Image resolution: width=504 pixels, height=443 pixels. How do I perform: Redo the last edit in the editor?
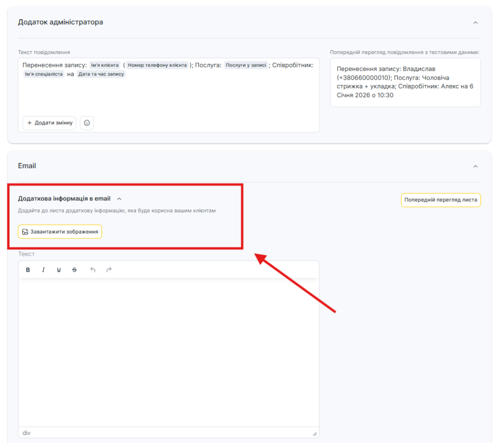[x=109, y=270]
